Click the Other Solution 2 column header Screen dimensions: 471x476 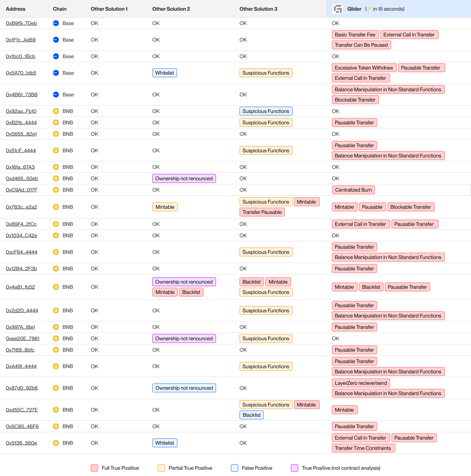[171, 9]
